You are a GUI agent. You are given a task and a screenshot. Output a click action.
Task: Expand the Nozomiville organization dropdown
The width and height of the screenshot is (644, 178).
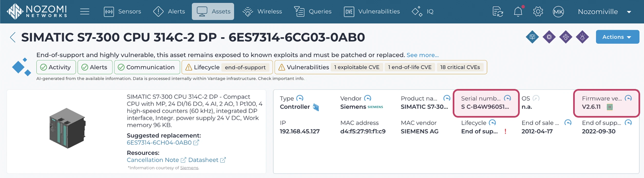point(605,11)
